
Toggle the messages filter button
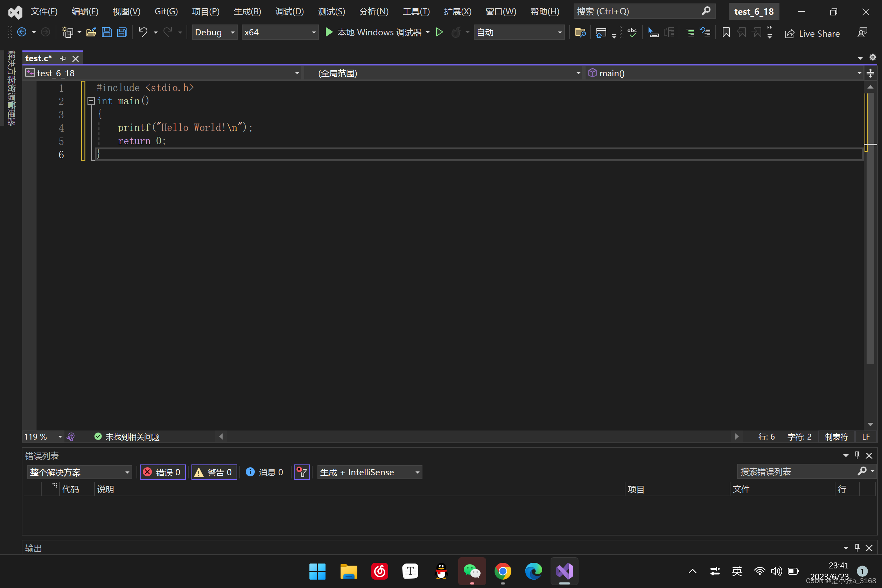(264, 472)
